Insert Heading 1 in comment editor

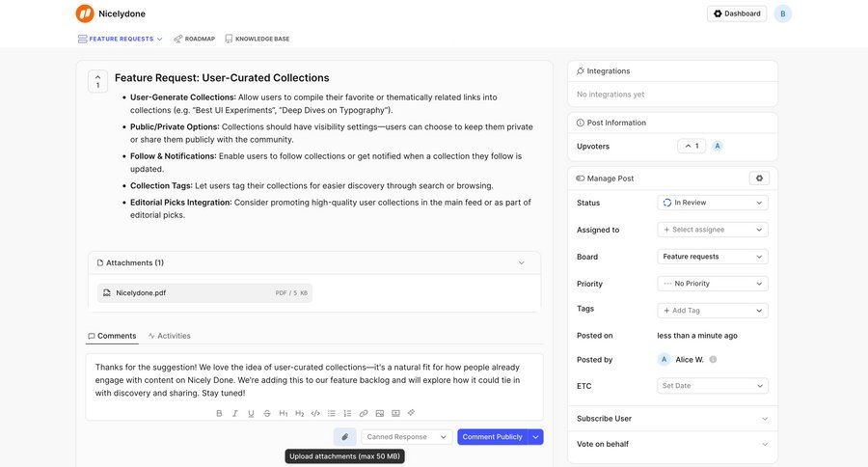284,413
